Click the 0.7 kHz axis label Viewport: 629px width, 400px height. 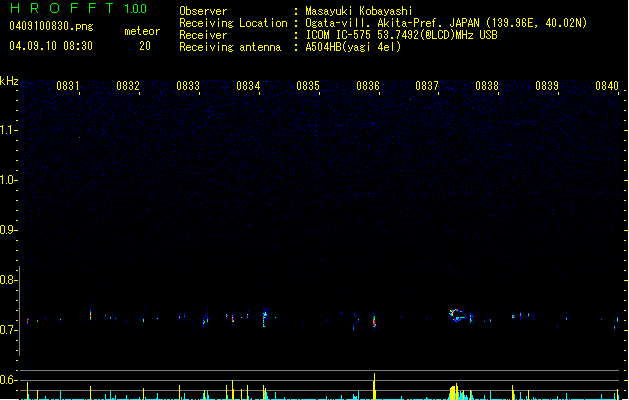pyautogui.click(x=8, y=330)
